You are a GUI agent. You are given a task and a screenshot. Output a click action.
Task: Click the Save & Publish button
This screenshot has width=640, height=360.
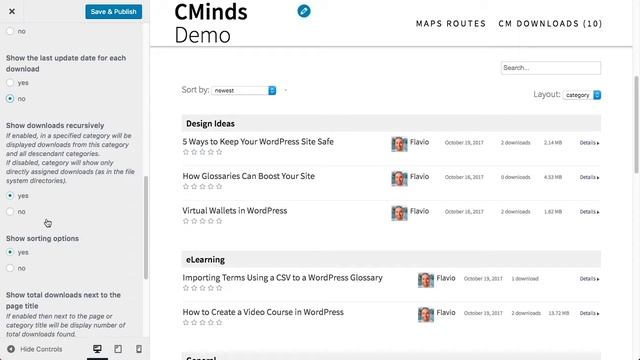pyautogui.click(x=113, y=11)
